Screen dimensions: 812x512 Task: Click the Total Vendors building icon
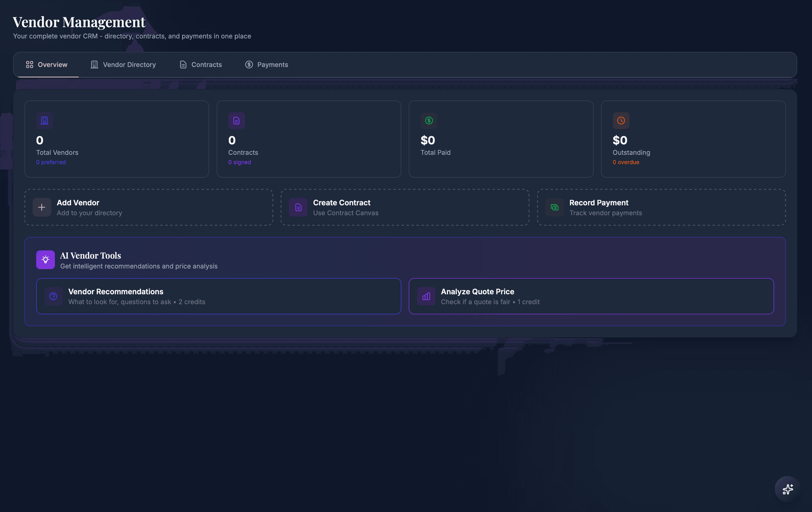(44, 121)
